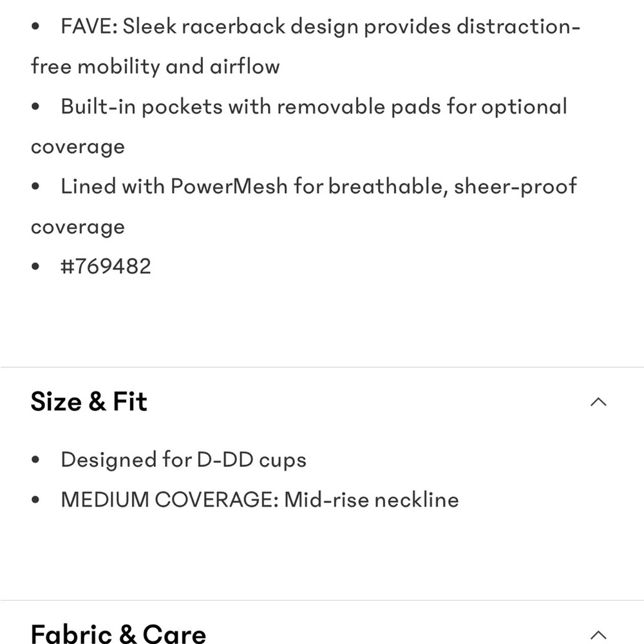Click the MEDIUM COVERAGE bullet item
The width and height of the screenshot is (644, 644).
pos(259,500)
